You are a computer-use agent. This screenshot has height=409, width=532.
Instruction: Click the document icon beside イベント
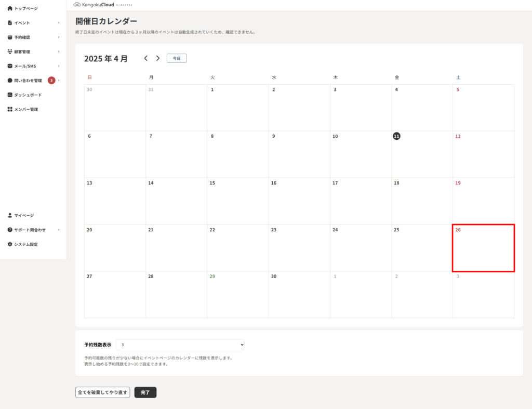coord(10,23)
